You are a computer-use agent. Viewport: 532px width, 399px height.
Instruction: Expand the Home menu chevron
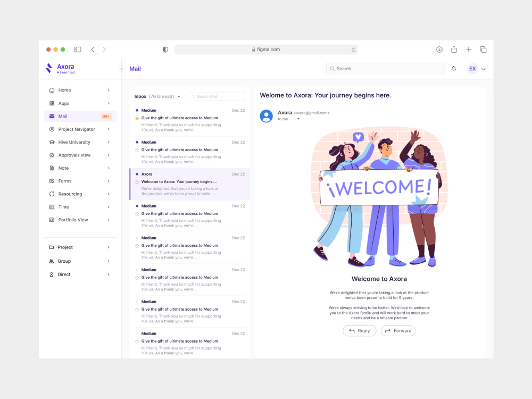[109, 90]
